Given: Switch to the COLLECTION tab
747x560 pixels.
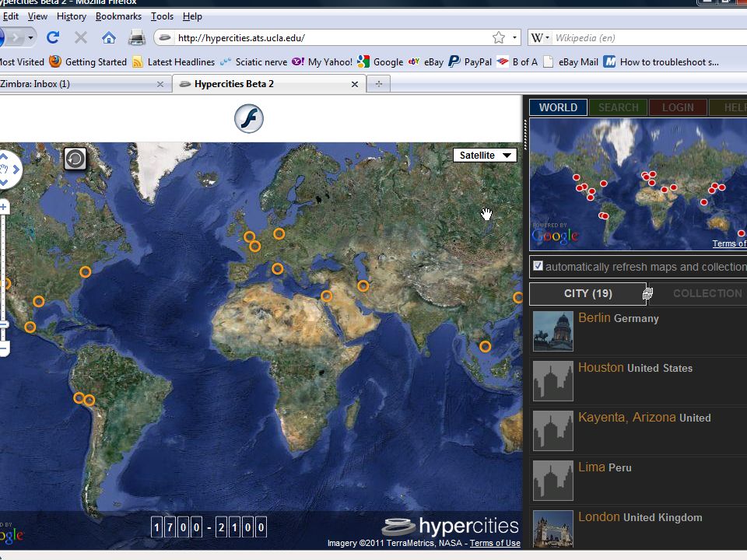Looking at the screenshot, I should click(x=700, y=293).
